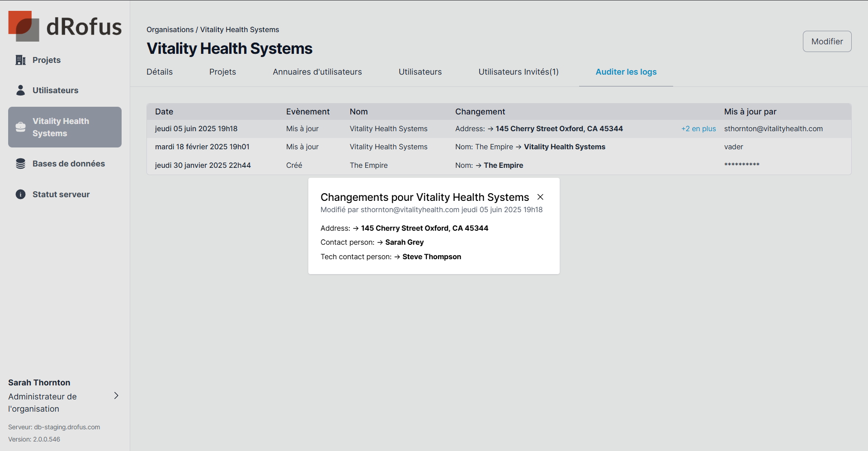Click the Projets building icon in sidebar
The width and height of the screenshot is (868, 451).
[x=20, y=60]
